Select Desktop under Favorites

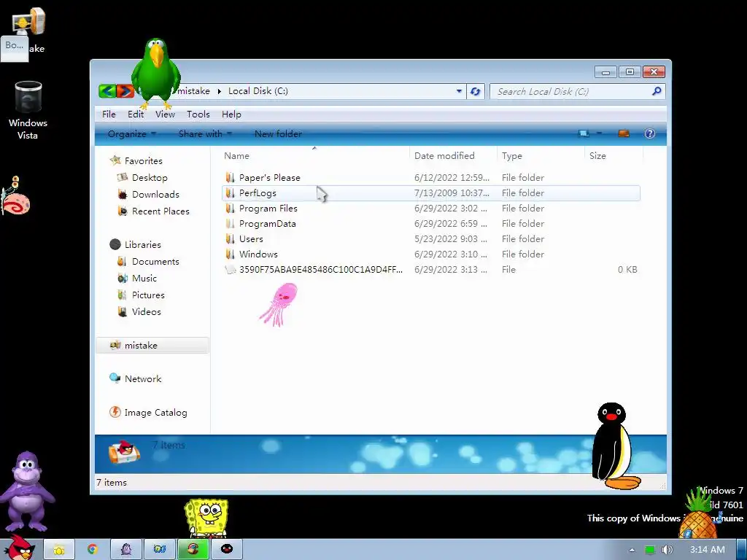[150, 178]
